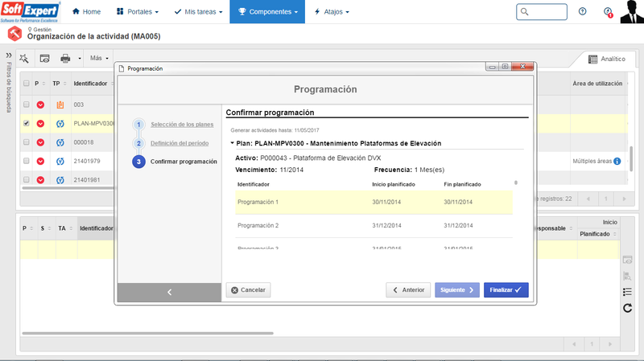Check the row 21401979 checkbox
Screen dimensions: 644x361
(27, 161)
